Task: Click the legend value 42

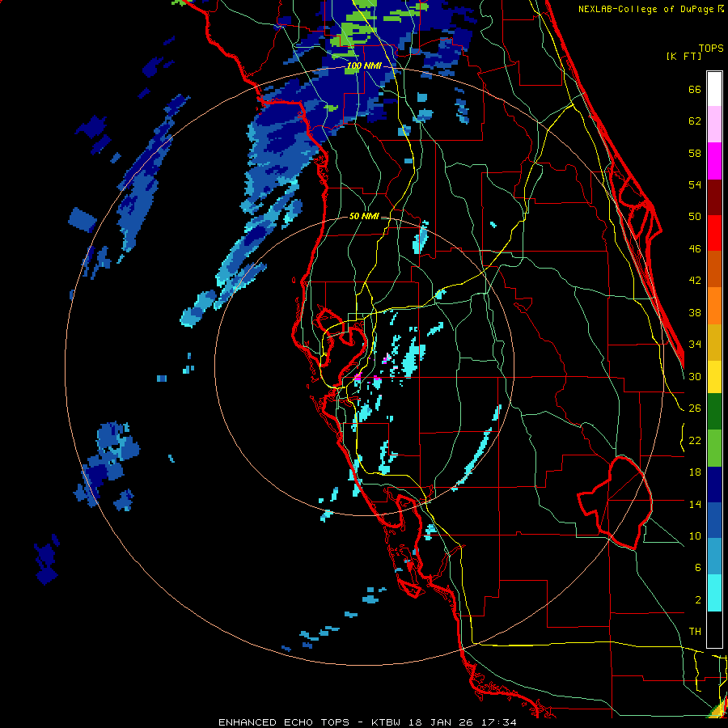Action: [695, 281]
